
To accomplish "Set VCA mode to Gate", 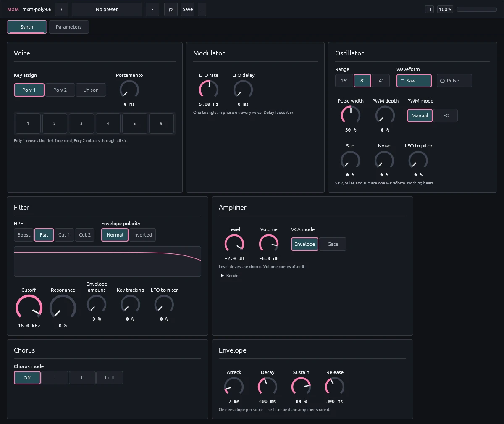I will [x=333, y=244].
